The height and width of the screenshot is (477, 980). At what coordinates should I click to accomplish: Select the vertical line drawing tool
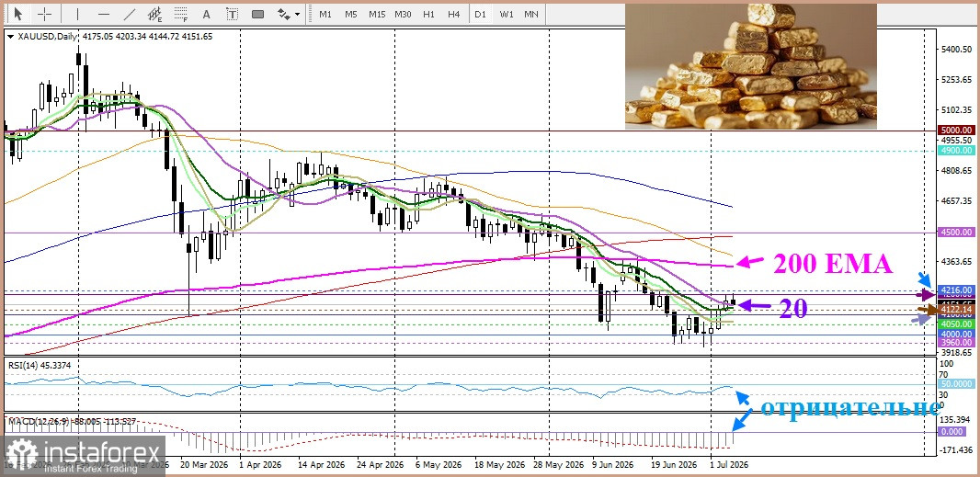point(77,14)
